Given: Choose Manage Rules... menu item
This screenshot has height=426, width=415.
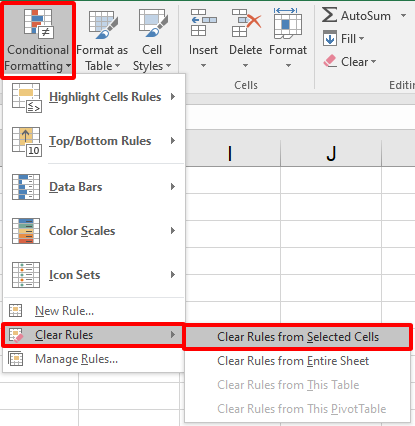Looking at the screenshot, I should [x=94, y=359].
